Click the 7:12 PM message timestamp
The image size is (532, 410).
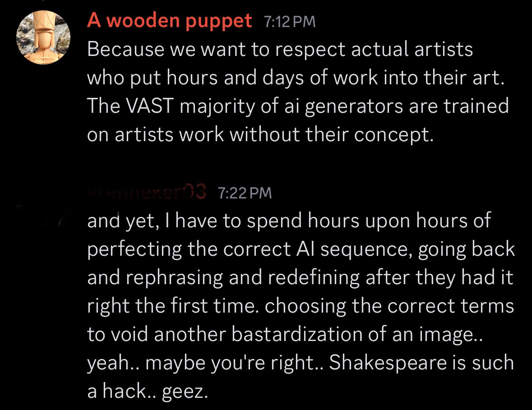click(x=289, y=22)
